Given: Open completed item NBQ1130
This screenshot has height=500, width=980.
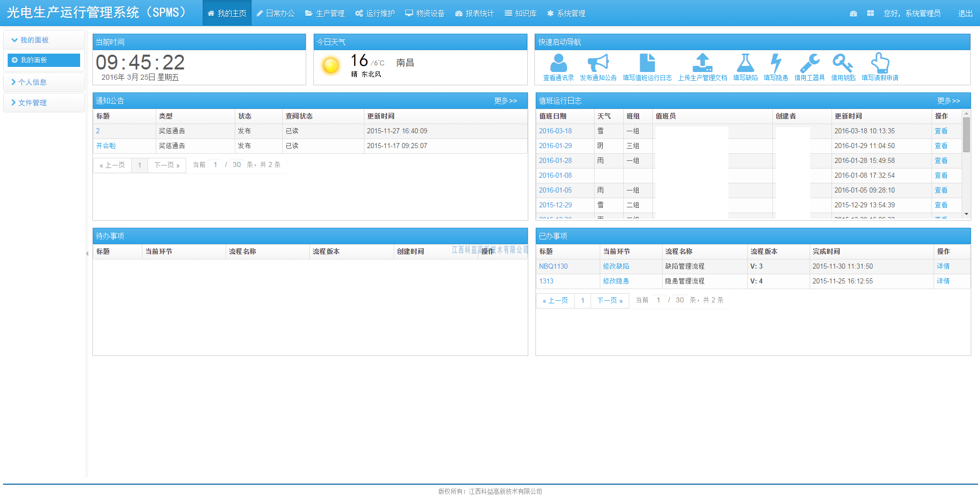Looking at the screenshot, I should (553, 266).
